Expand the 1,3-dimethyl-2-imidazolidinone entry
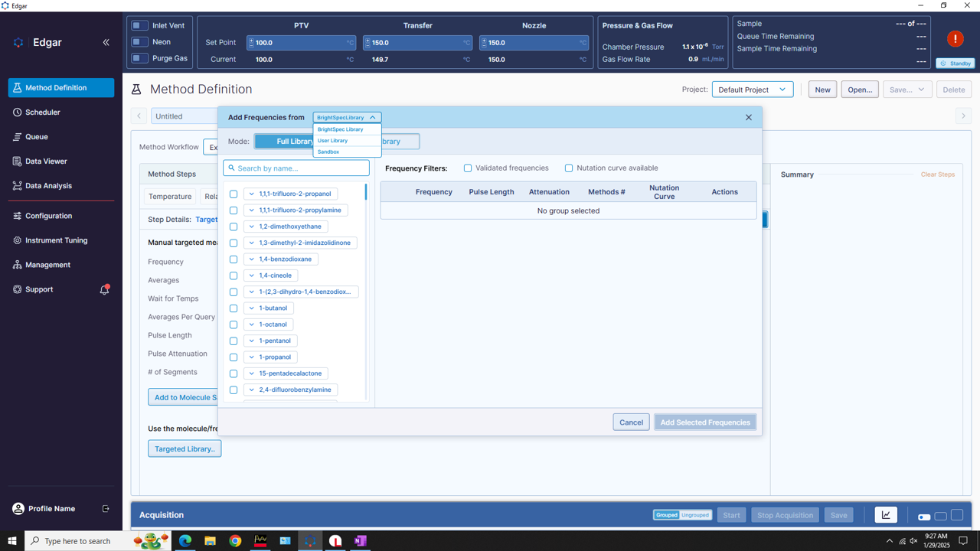The height and width of the screenshot is (551, 980). click(x=251, y=243)
